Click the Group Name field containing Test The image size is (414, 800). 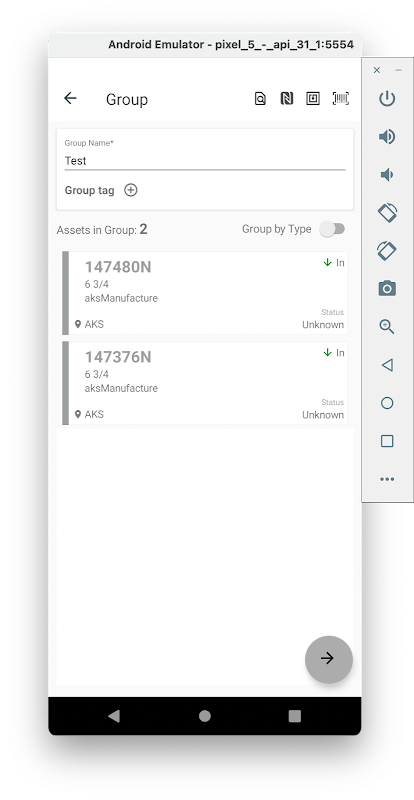[205, 161]
